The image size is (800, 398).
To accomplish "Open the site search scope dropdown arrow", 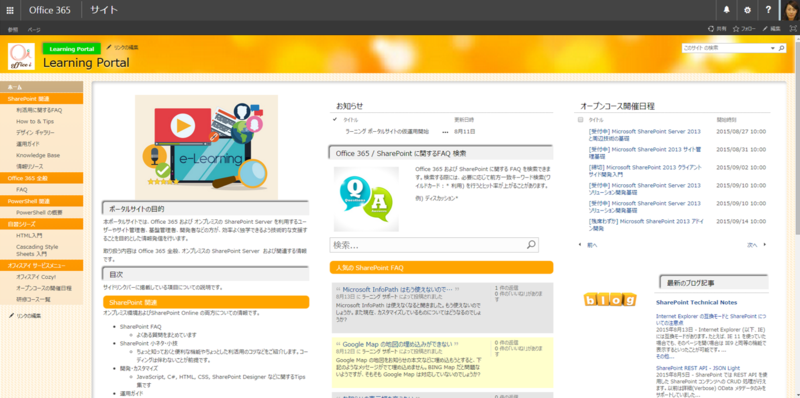I will click(x=772, y=48).
